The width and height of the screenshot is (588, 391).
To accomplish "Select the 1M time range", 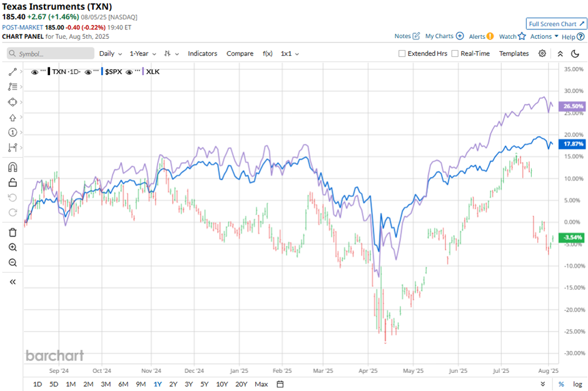I will 71,384.
